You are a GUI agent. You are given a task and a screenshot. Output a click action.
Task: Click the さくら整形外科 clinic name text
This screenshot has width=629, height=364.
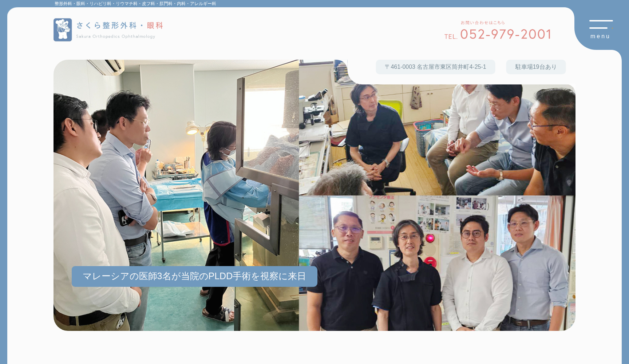tap(107, 25)
